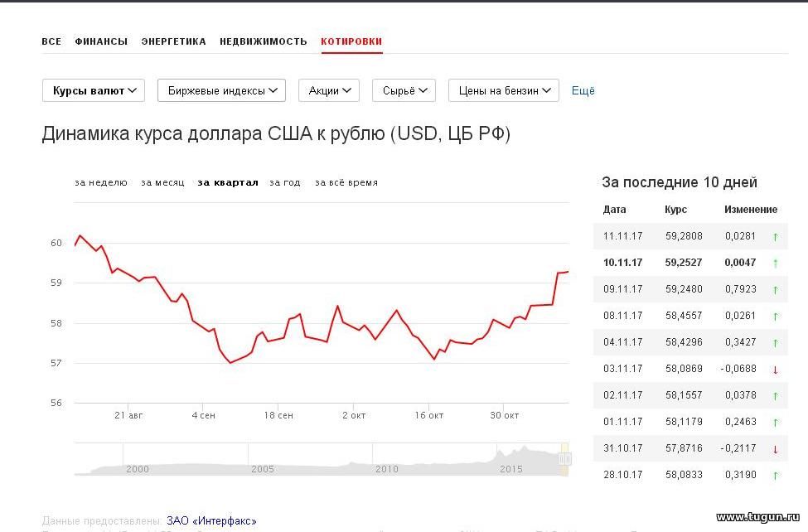Go to the 'Финансы' tab
The image size is (808, 532).
click(101, 41)
